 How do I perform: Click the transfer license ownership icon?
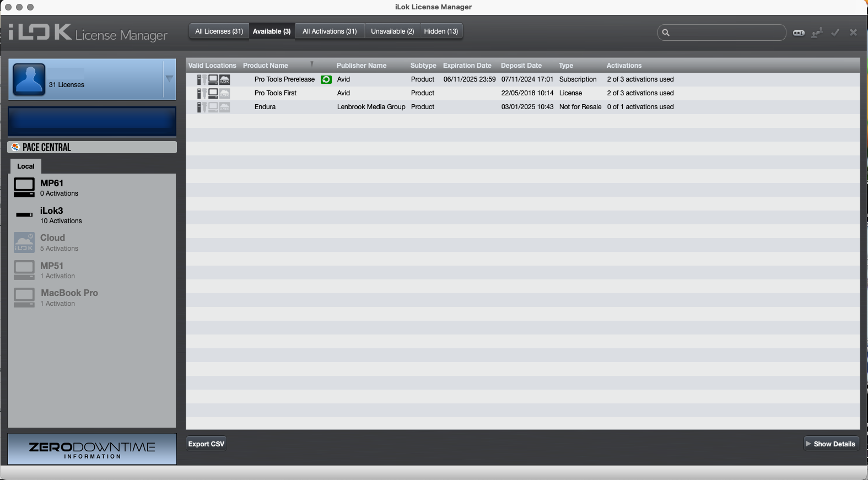[817, 33]
